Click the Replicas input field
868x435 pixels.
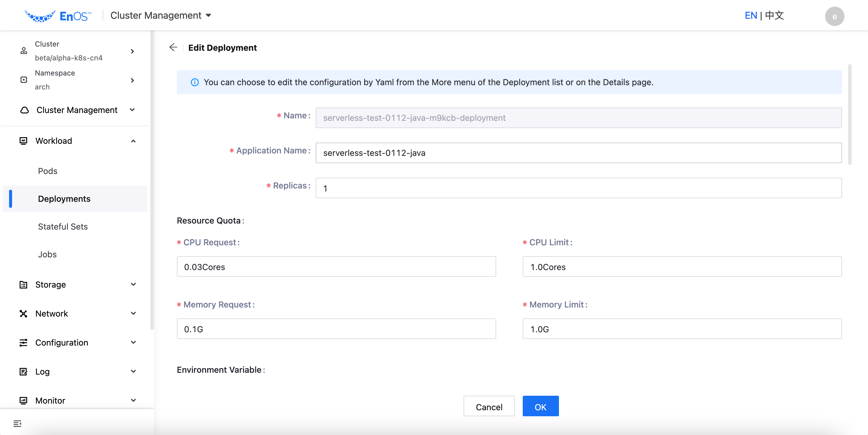click(579, 188)
